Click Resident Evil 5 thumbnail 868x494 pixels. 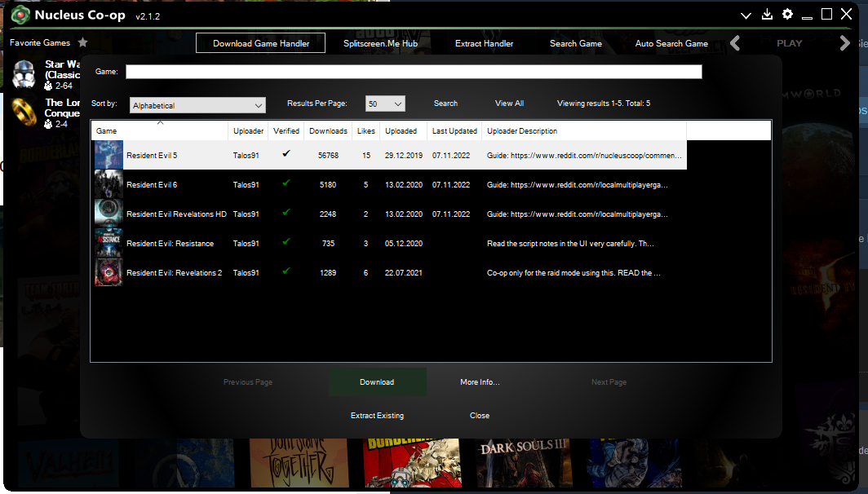pyautogui.click(x=108, y=155)
